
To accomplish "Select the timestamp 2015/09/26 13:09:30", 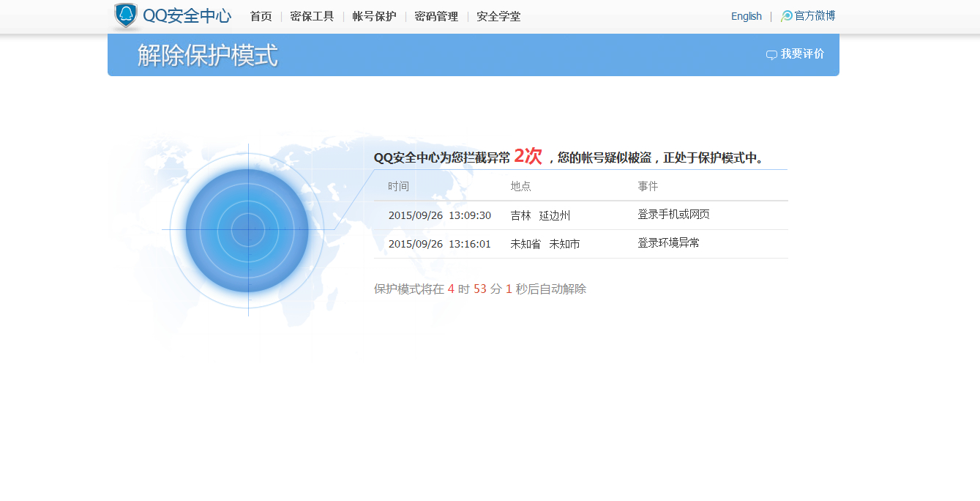I will [x=440, y=215].
